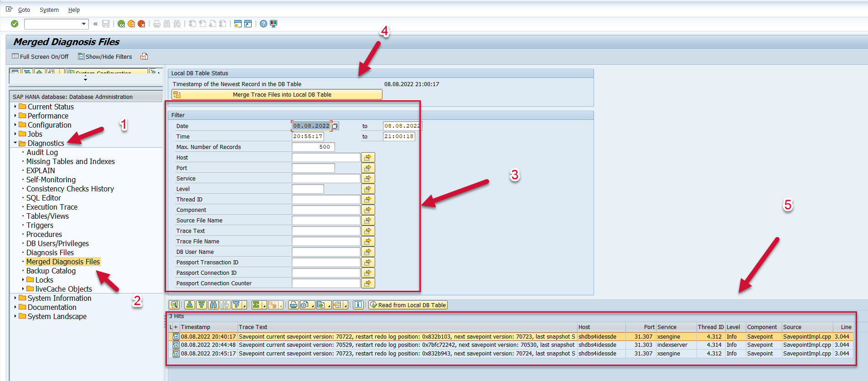Click the Sigma total icon
This screenshot has width=868, height=381.
tap(256, 305)
